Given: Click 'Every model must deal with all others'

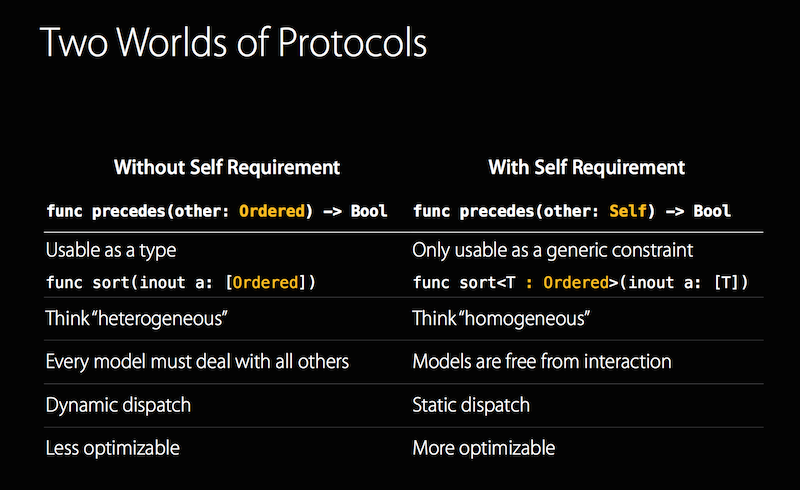Looking at the screenshot, I should coord(197,362).
